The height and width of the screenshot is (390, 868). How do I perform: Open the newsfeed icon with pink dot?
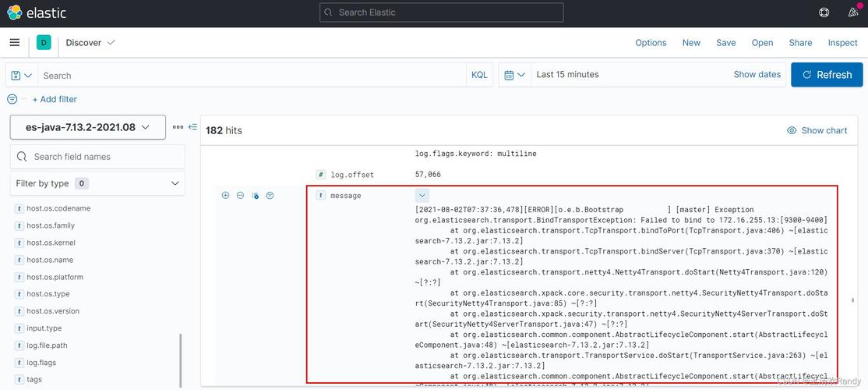pyautogui.click(x=853, y=12)
